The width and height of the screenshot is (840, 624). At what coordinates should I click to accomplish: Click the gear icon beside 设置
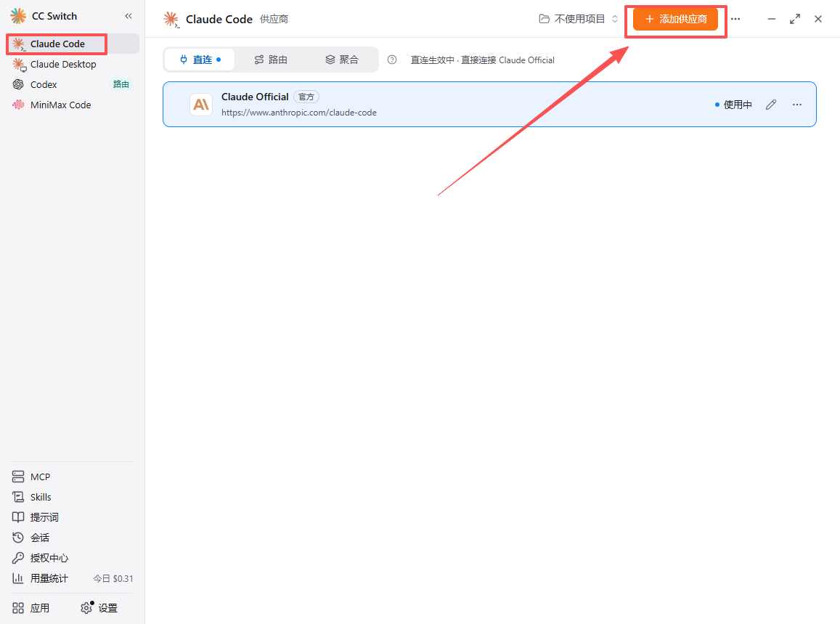pos(86,608)
